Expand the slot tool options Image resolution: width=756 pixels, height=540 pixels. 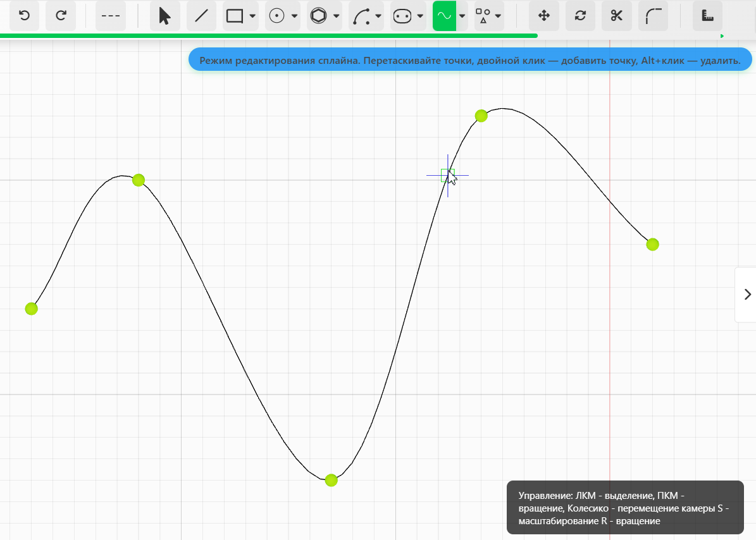pyautogui.click(x=421, y=16)
